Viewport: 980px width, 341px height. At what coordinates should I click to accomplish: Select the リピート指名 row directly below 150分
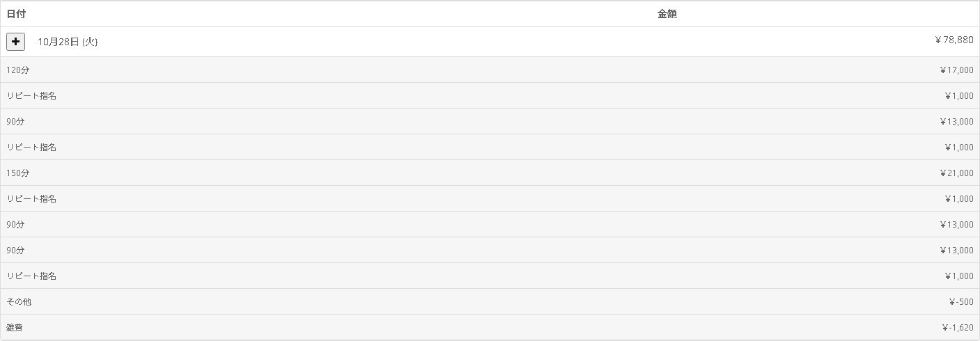coord(31,199)
